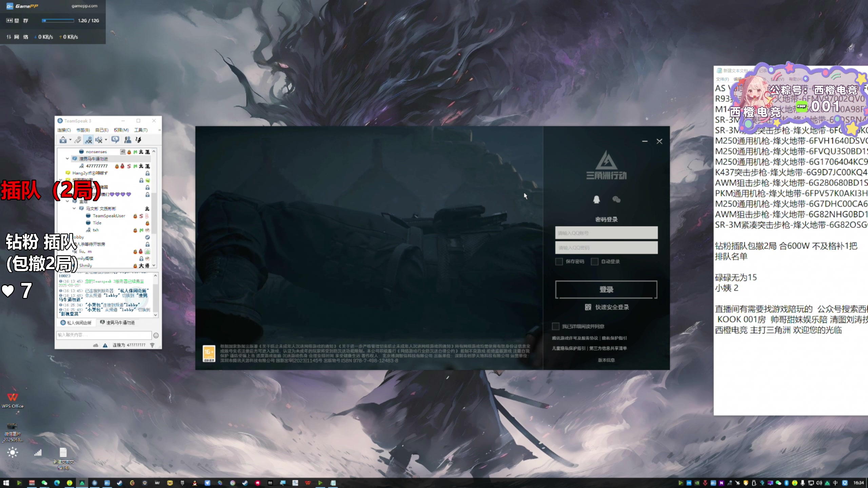Image resolution: width=868 pixels, height=488 pixels.
Task: Open 儿童隐私保护指引 link
Action: [x=569, y=348]
